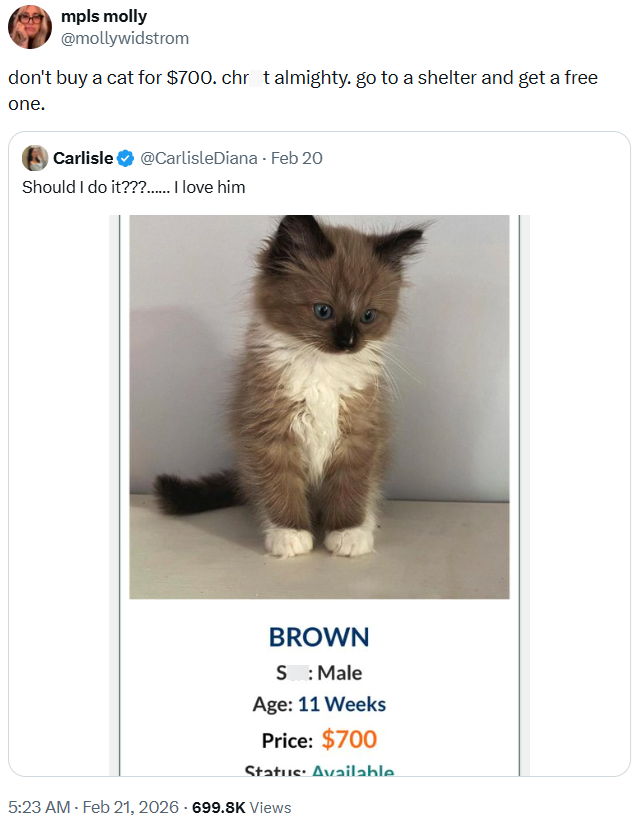Click the $700 price text

[348, 740]
